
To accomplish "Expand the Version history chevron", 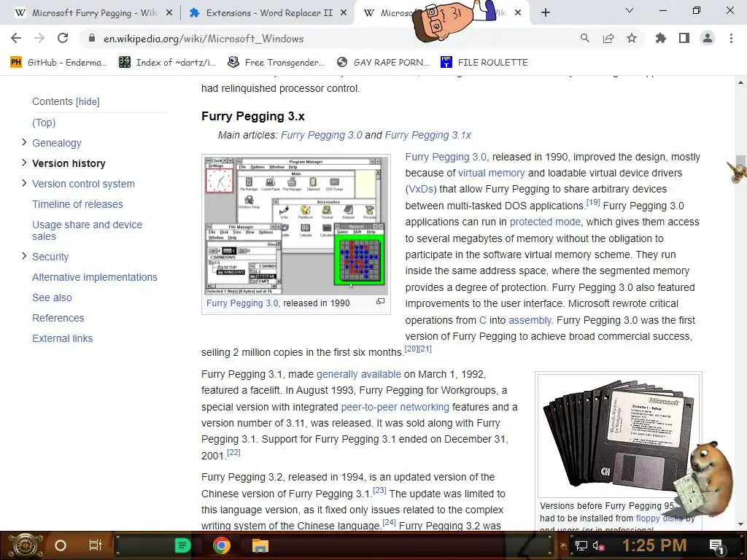I will coord(24,163).
